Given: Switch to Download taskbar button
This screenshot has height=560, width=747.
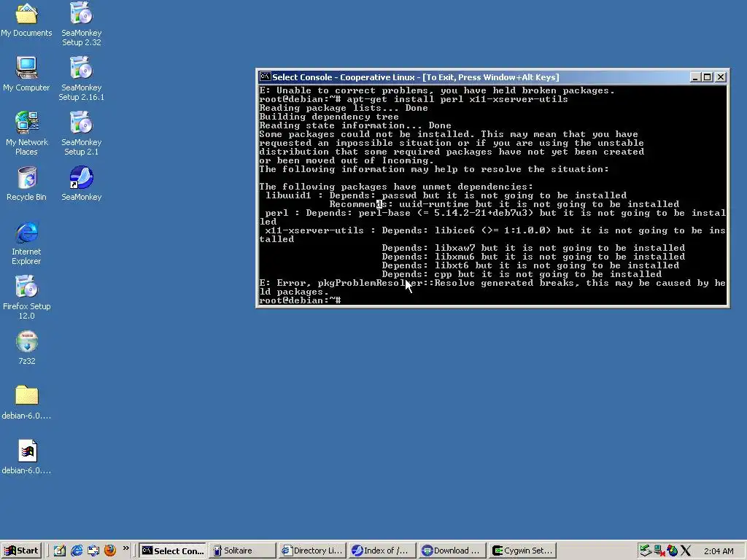Looking at the screenshot, I should [x=452, y=551].
